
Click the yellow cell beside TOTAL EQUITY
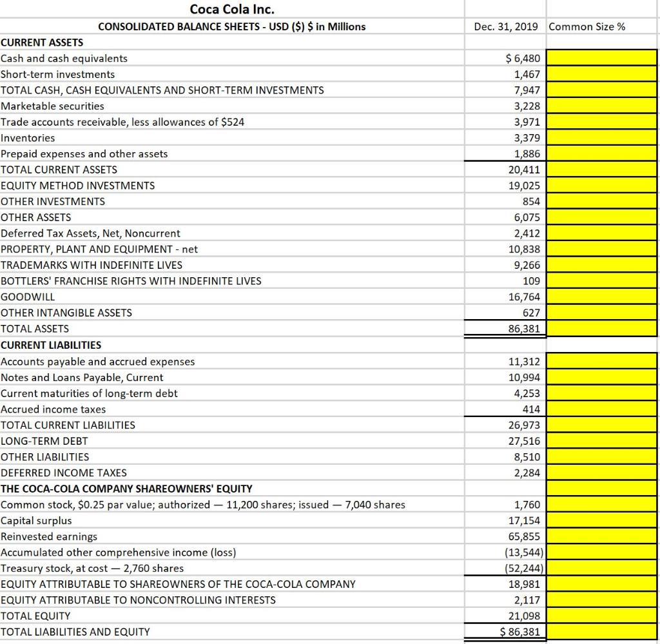click(601, 616)
